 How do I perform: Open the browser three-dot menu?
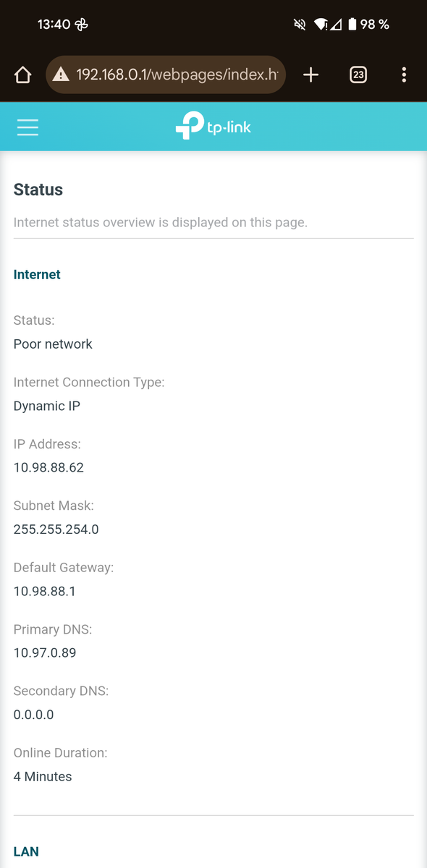(x=404, y=75)
